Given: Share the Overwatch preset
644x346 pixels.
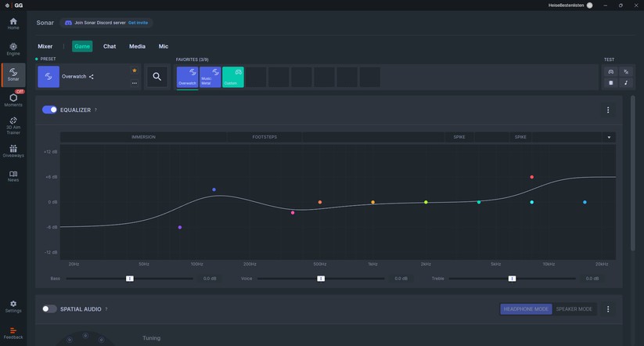Looking at the screenshot, I should (x=92, y=77).
